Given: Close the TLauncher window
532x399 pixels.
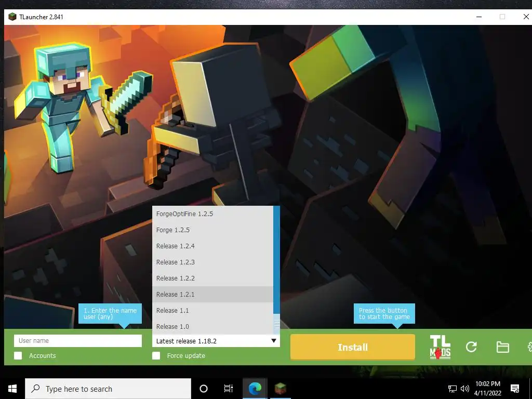Looking at the screenshot, I should (x=526, y=17).
